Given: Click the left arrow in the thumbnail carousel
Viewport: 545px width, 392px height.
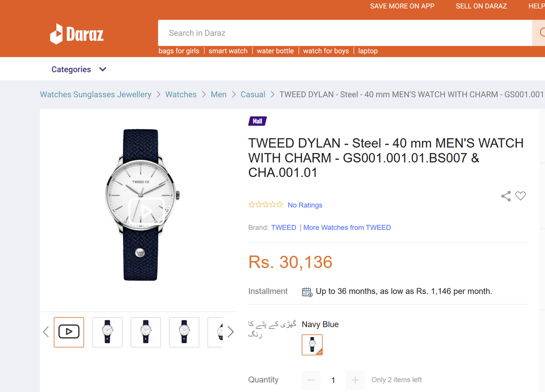Looking at the screenshot, I should click(x=46, y=331).
